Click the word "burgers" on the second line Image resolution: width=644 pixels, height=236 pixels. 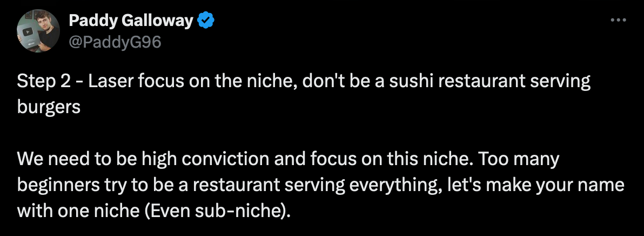point(49,107)
